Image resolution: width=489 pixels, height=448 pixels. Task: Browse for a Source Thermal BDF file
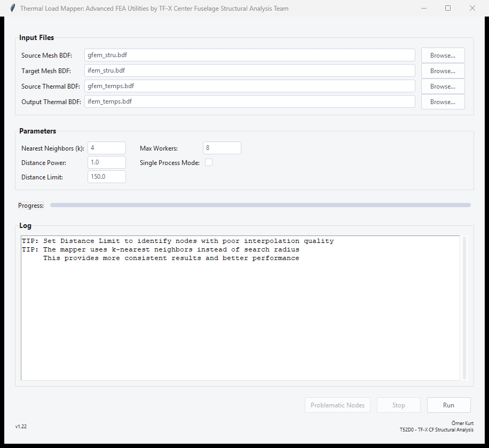[x=443, y=86]
